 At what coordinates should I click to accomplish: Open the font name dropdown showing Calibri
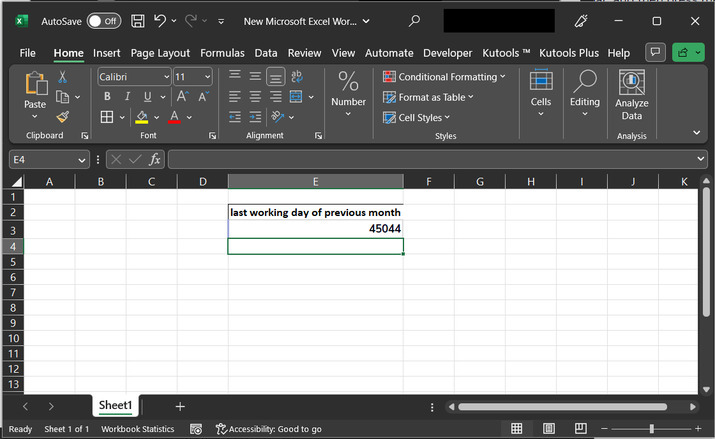(165, 77)
